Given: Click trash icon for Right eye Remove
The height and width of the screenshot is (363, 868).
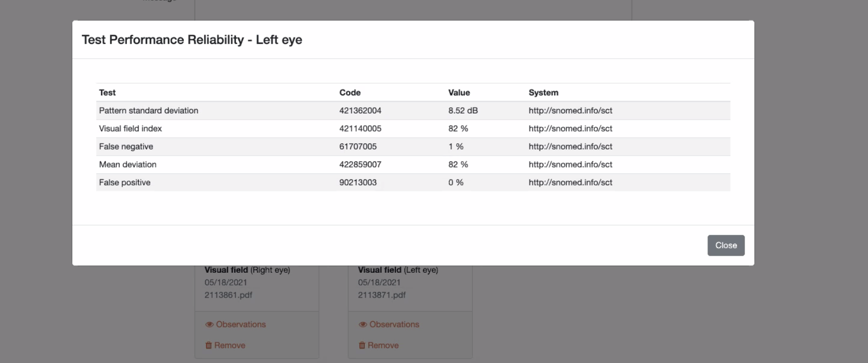Looking at the screenshot, I should coord(208,345).
